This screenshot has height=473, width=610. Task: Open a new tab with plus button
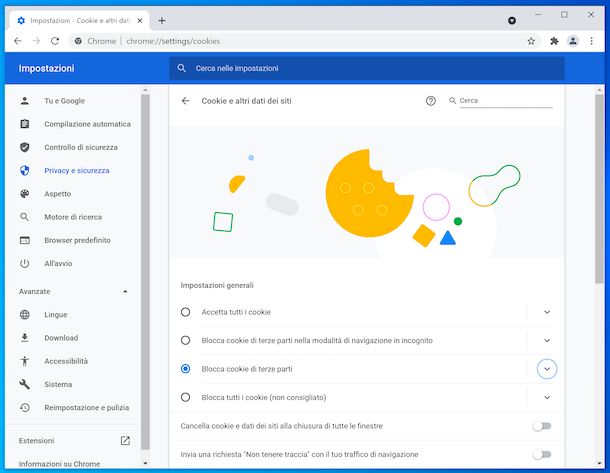coord(162,21)
